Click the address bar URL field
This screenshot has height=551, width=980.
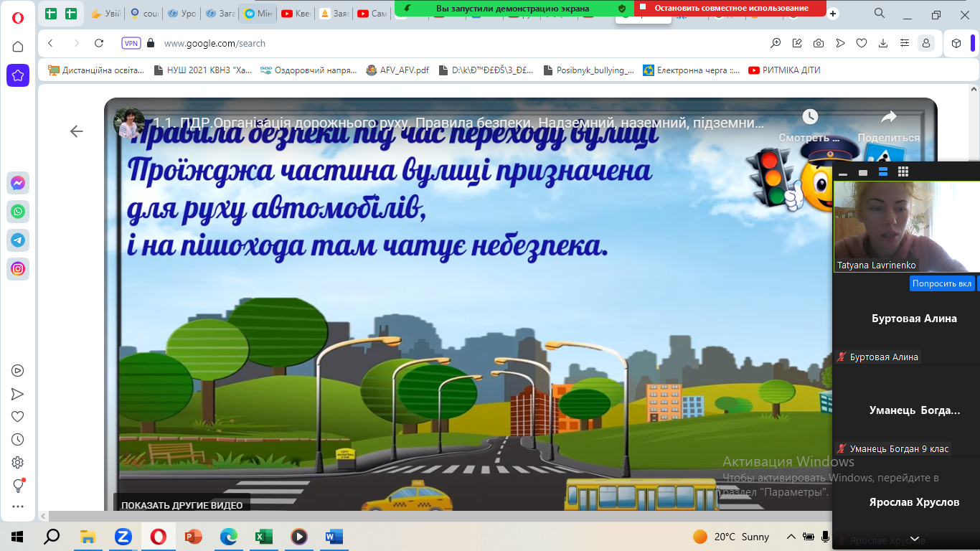pyautogui.click(x=459, y=43)
